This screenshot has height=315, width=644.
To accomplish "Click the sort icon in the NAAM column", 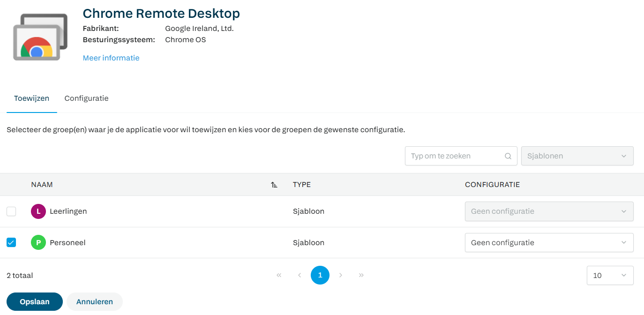I will (274, 185).
